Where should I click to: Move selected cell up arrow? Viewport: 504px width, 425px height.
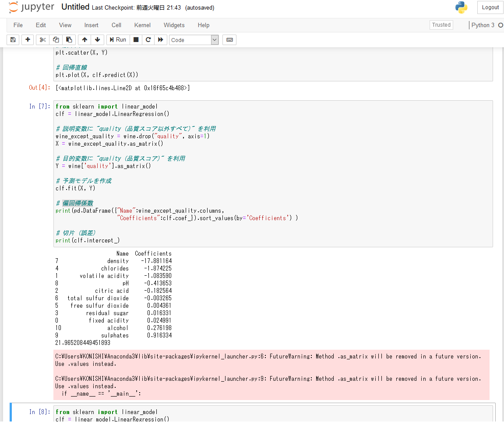coord(85,40)
